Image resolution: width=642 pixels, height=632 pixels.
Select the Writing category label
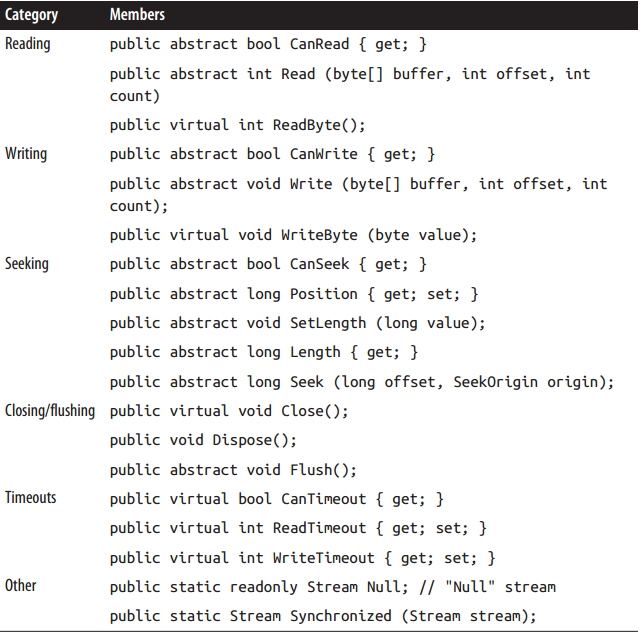[26, 154]
